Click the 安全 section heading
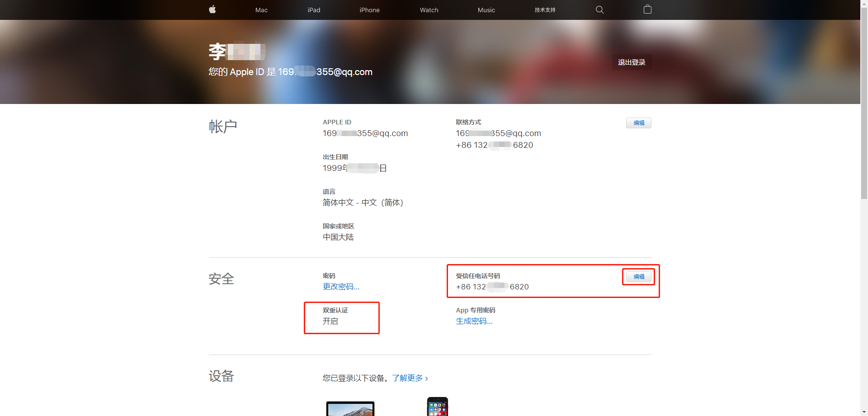The height and width of the screenshot is (416, 868). [222, 279]
